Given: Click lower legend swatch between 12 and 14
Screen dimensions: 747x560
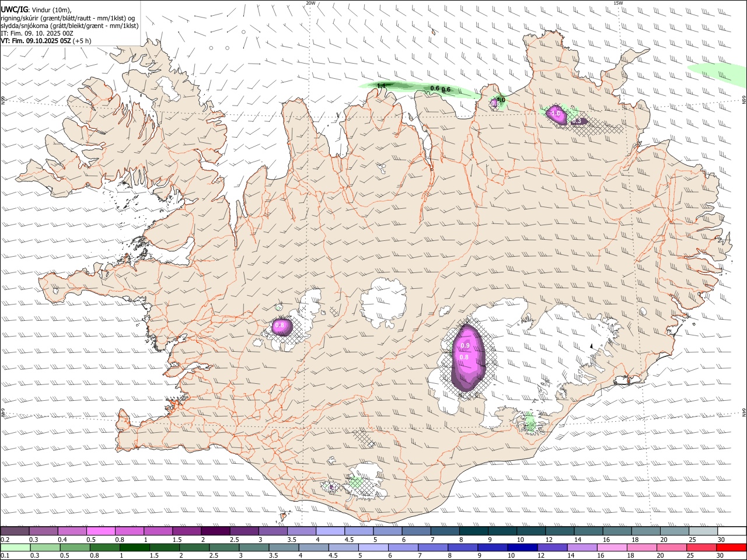Looking at the screenshot, I should point(552,547).
